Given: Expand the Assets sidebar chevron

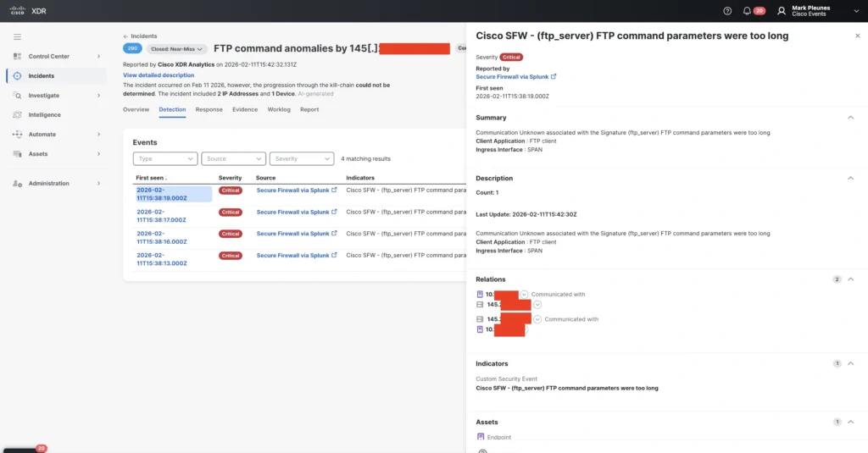Looking at the screenshot, I should coord(98,154).
